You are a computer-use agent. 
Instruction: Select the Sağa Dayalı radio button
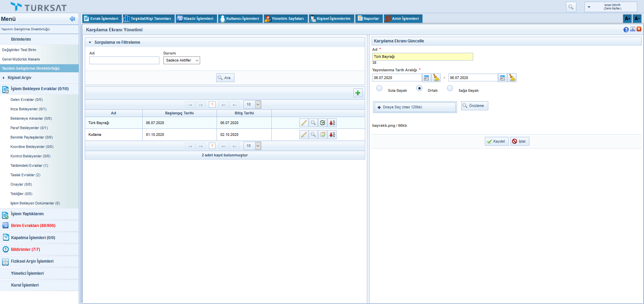point(450,88)
